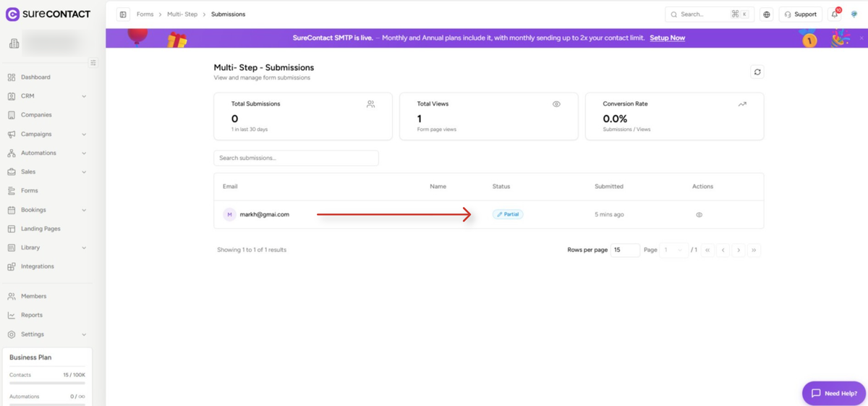This screenshot has width=868, height=406.
Task: Click the Total Submissions card
Action: [303, 116]
